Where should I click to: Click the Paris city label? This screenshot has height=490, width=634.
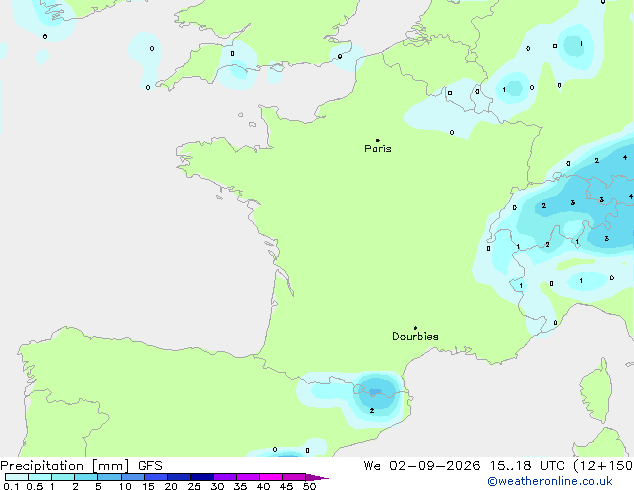(x=378, y=149)
